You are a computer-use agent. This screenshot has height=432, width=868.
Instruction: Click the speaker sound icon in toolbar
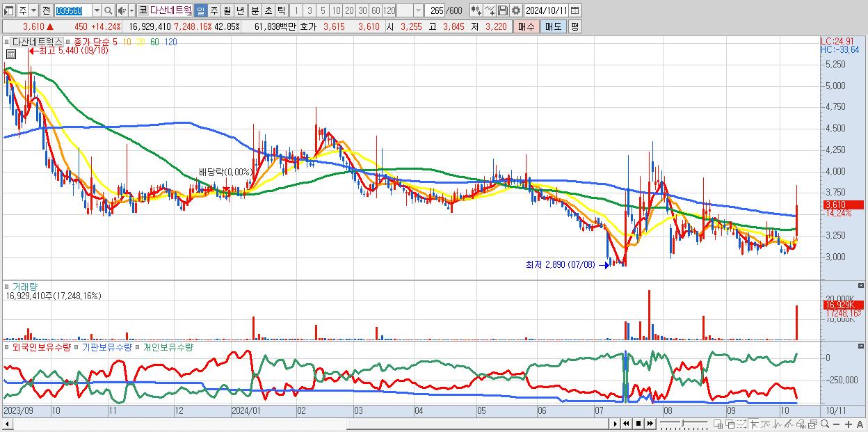click(122, 10)
